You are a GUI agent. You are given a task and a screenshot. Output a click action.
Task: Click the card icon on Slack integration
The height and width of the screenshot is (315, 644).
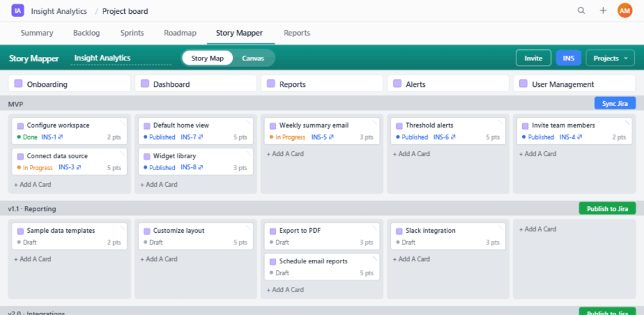coord(399,231)
